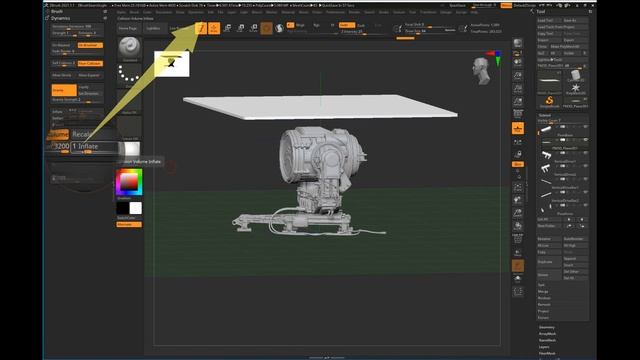Open the Home Page tab button
Viewport: 640px width, 360px height.
tap(129, 28)
